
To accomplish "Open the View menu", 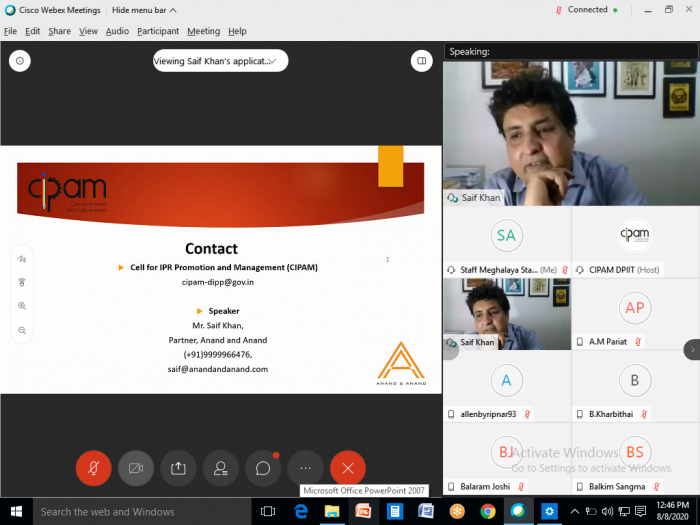I will coord(88,31).
